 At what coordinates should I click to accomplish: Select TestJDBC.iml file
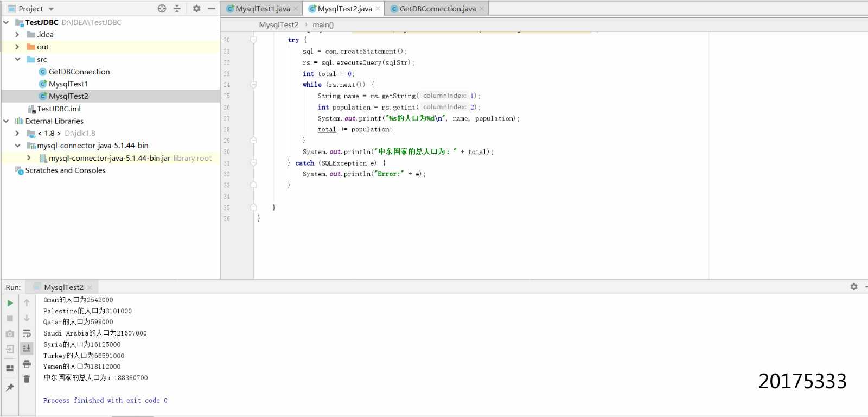click(x=59, y=109)
